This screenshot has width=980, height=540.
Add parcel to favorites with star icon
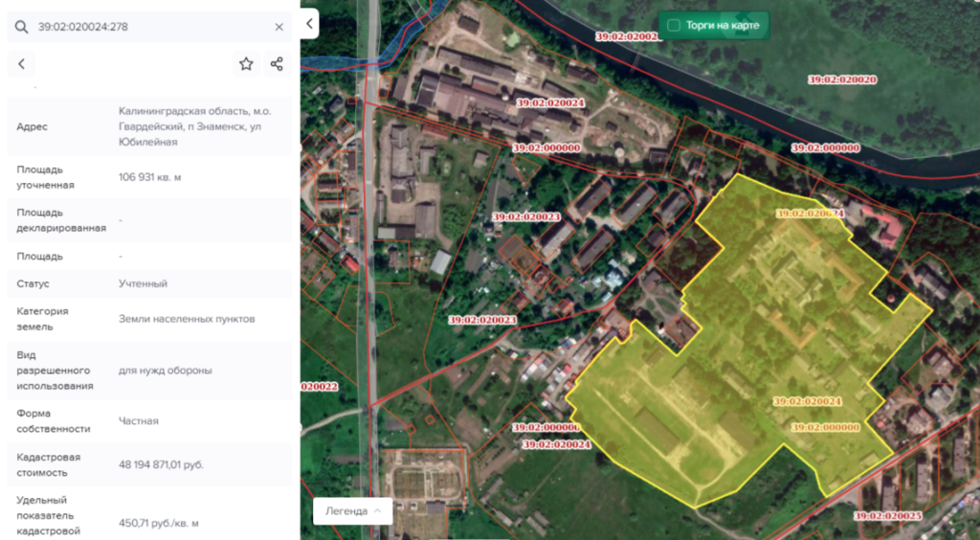pos(246,64)
